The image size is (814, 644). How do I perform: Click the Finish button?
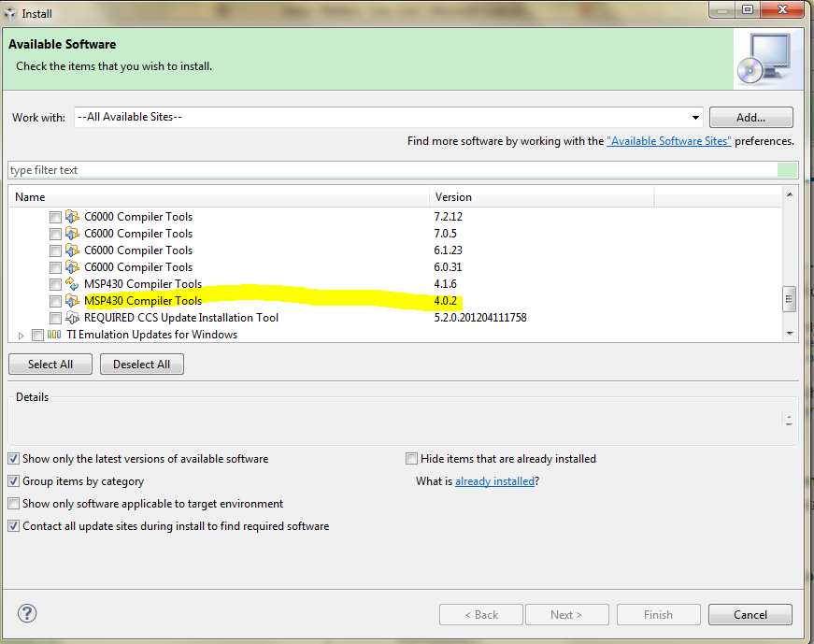tap(658, 614)
